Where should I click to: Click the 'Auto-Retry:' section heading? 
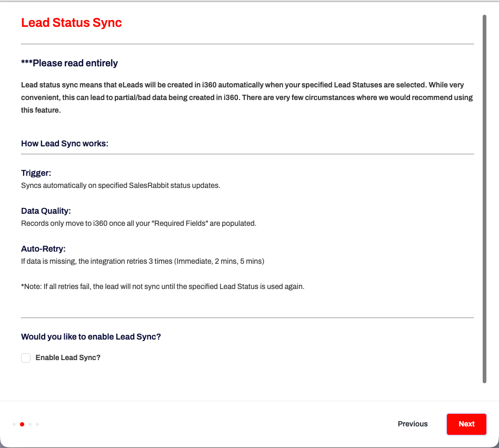pyautogui.click(x=43, y=248)
